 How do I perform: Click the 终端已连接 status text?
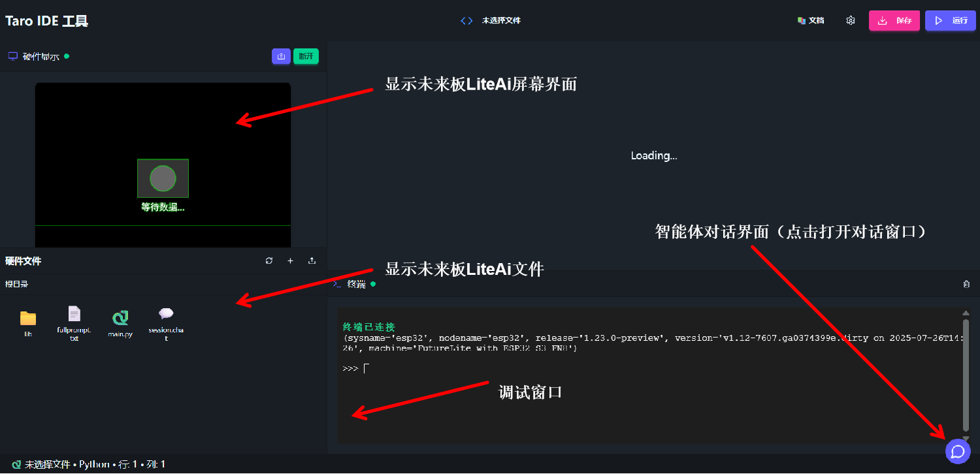pos(368,326)
